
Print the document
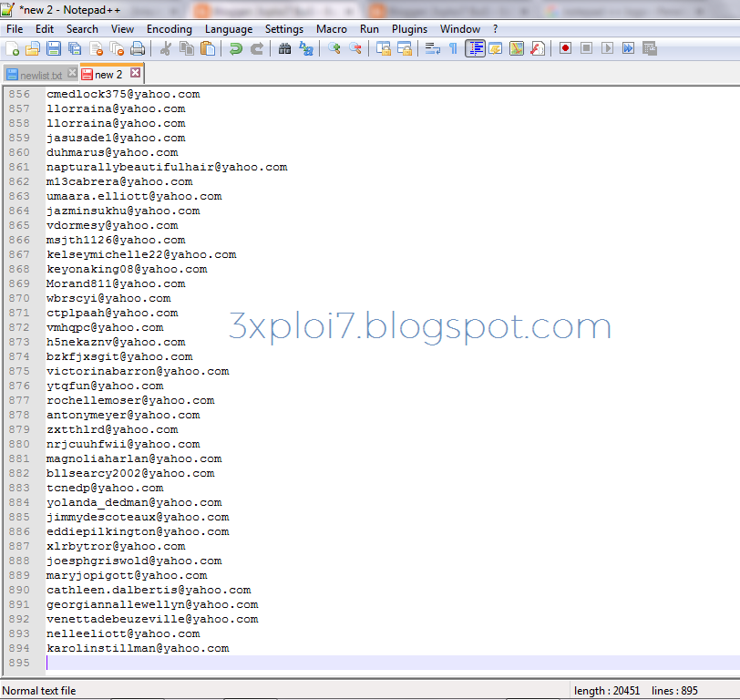(x=137, y=49)
